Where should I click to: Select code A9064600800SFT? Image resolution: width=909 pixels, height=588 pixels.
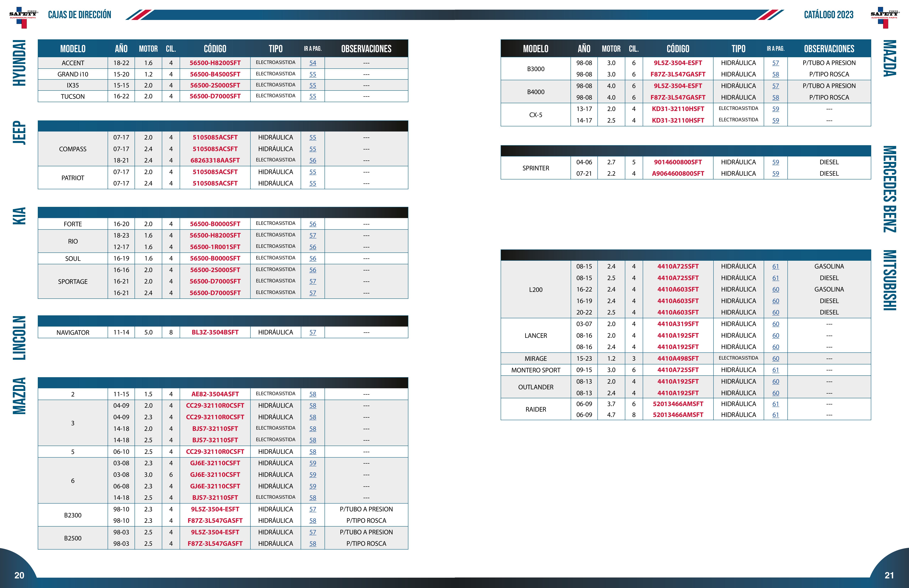point(678,174)
